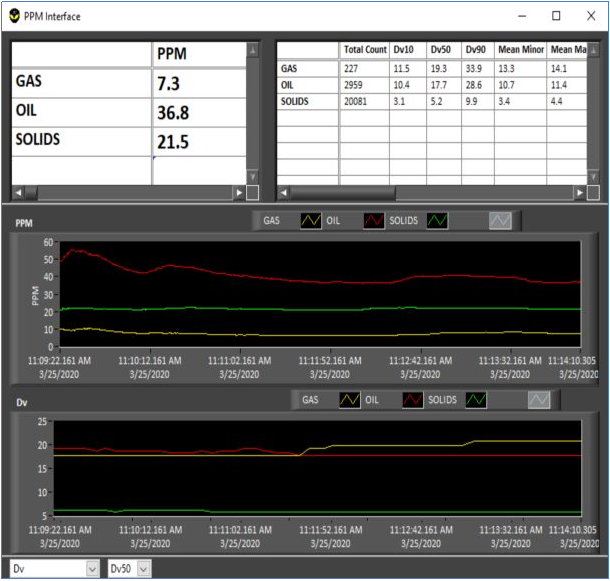
Task: Maximize the PPM Interface window
Action: tap(556, 16)
